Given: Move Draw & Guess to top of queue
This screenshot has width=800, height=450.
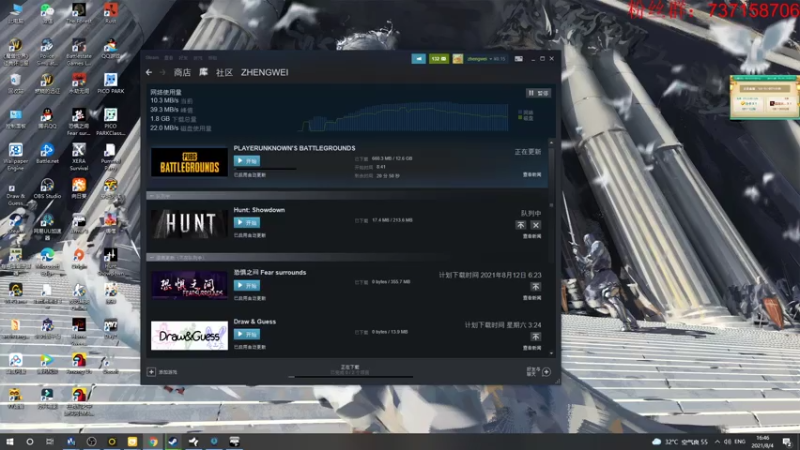Looking at the screenshot, I should (x=535, y=337).
